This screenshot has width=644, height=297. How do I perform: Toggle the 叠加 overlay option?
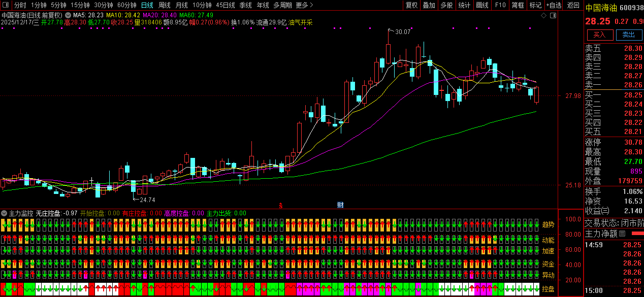[429, 5]
